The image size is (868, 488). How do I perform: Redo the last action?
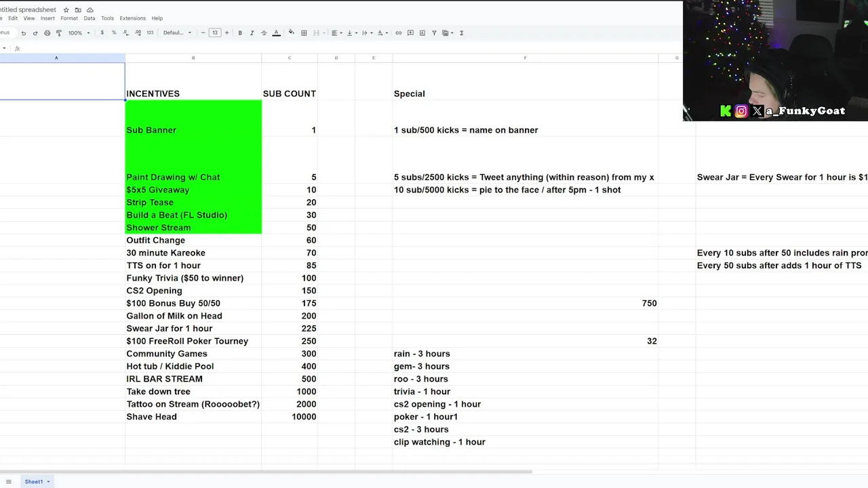35,33
